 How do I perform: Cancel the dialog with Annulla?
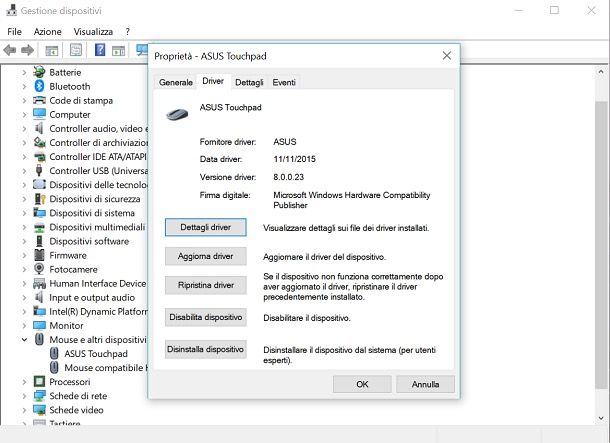(x=425, y=384)
